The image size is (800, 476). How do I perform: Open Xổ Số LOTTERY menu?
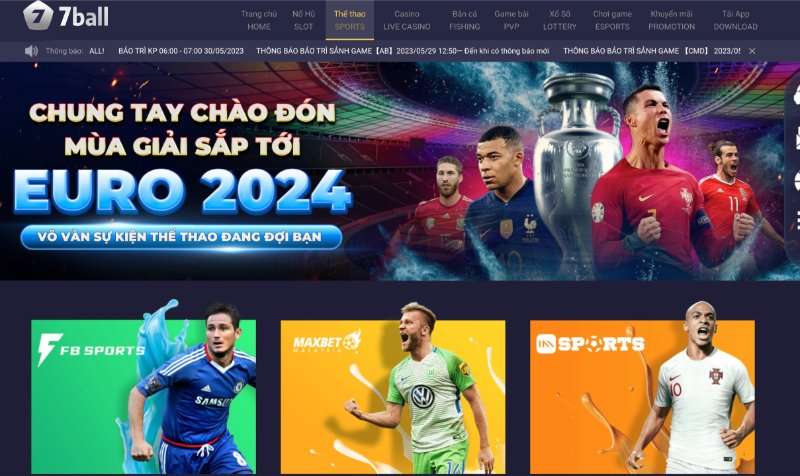(559, 20)
